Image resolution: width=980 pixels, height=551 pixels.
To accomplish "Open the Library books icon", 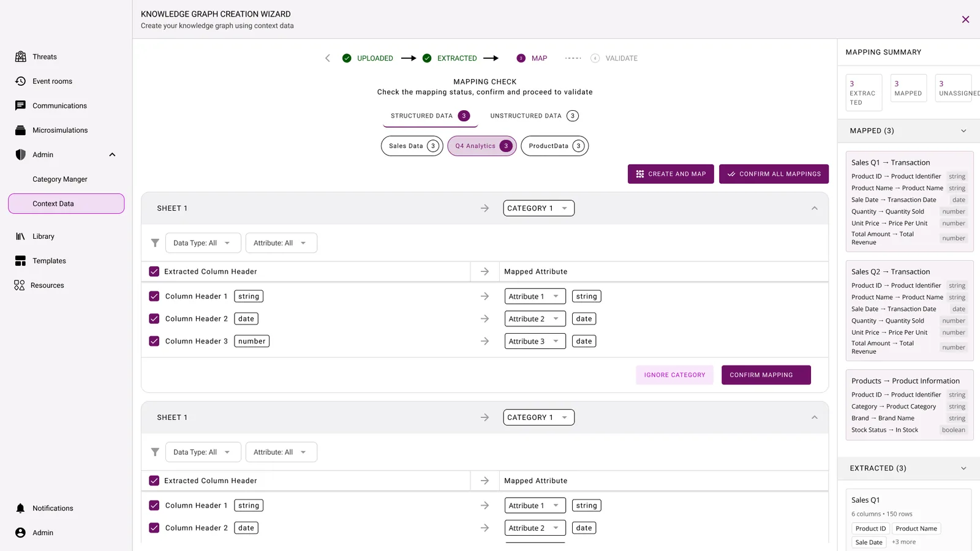I will pos(21,236).
